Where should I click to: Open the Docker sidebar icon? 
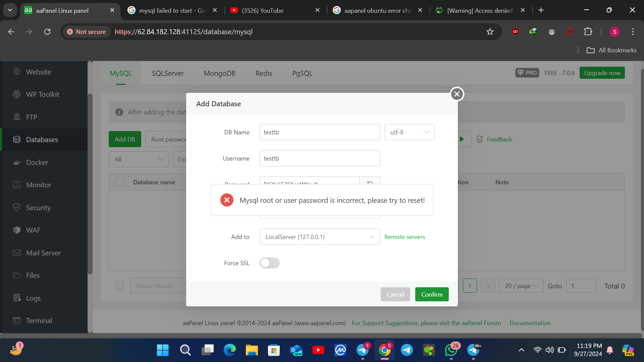click(x=17, y=163)
